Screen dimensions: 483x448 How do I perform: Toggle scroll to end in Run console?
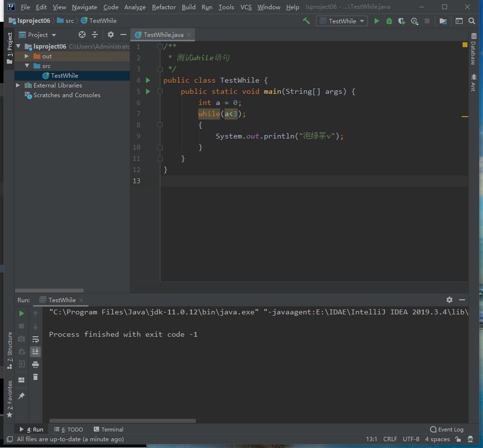click(x=35, y=352)
